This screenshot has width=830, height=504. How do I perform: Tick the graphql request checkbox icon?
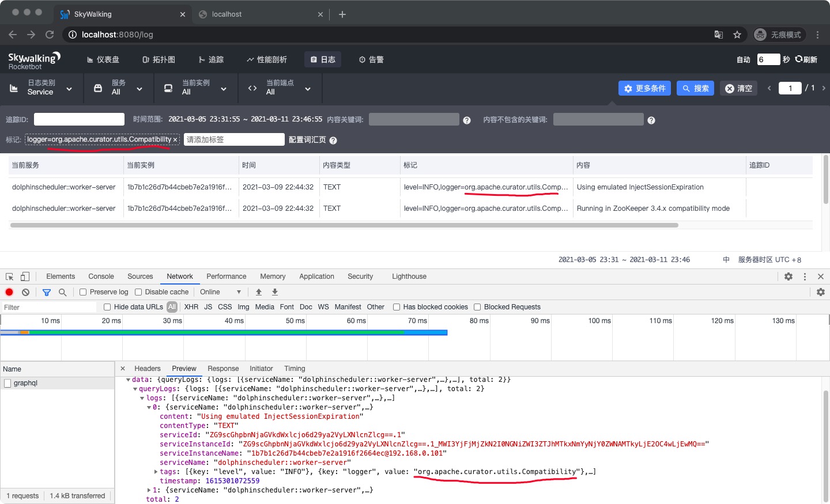pyautogui.click(x=7, y=383)
